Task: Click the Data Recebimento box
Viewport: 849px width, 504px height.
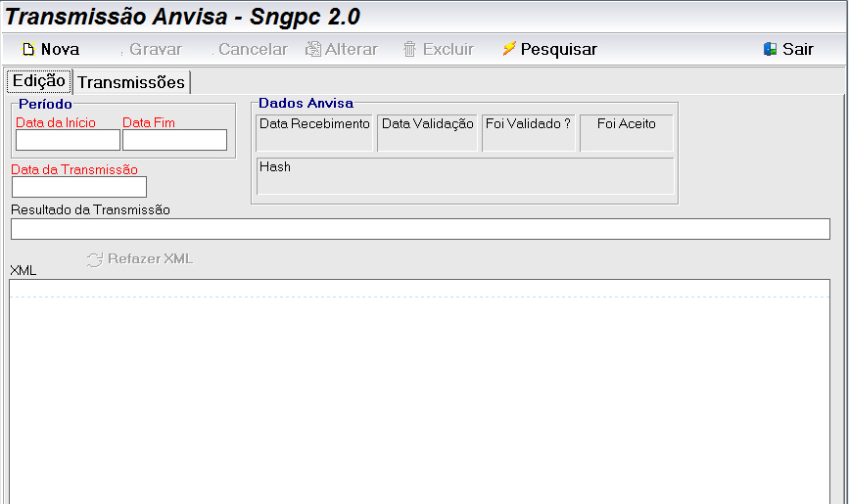Action: 314,133
